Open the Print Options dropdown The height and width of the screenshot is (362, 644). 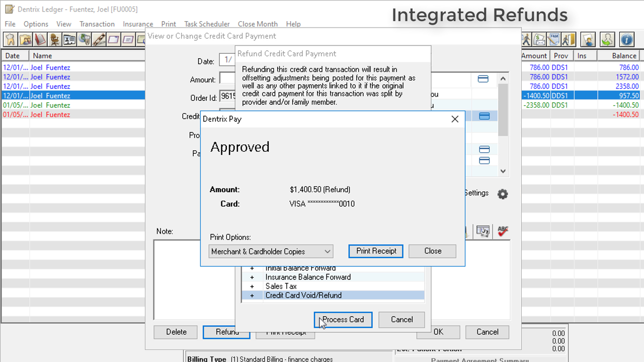271,251
